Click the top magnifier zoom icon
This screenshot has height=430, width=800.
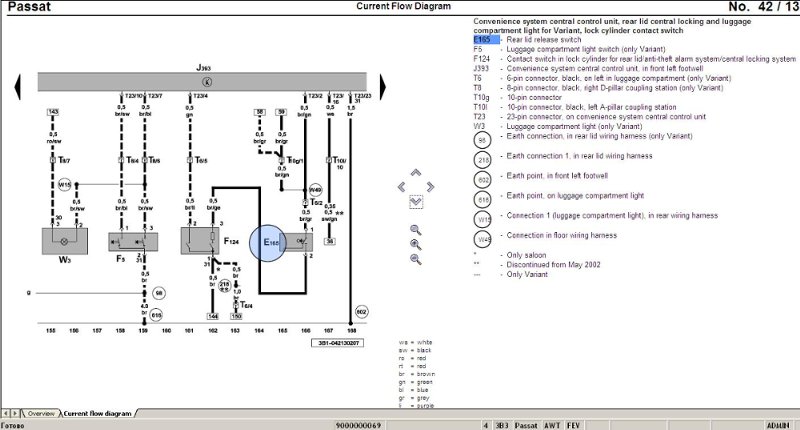[x=416, y=230]
